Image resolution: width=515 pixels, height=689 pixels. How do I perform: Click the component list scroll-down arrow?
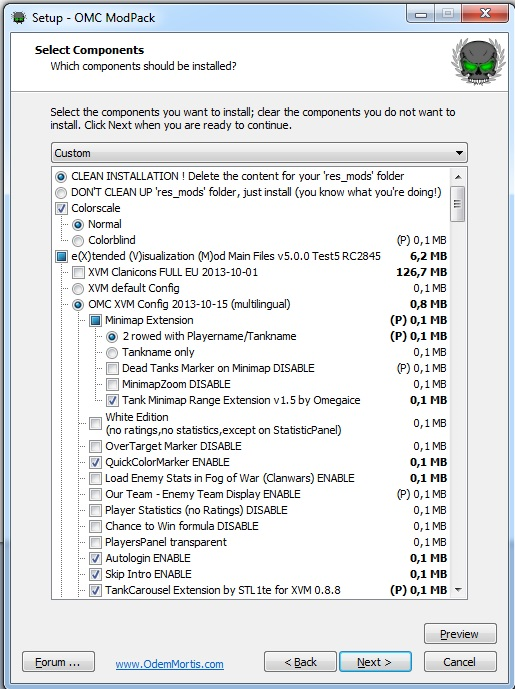[458, 590]
